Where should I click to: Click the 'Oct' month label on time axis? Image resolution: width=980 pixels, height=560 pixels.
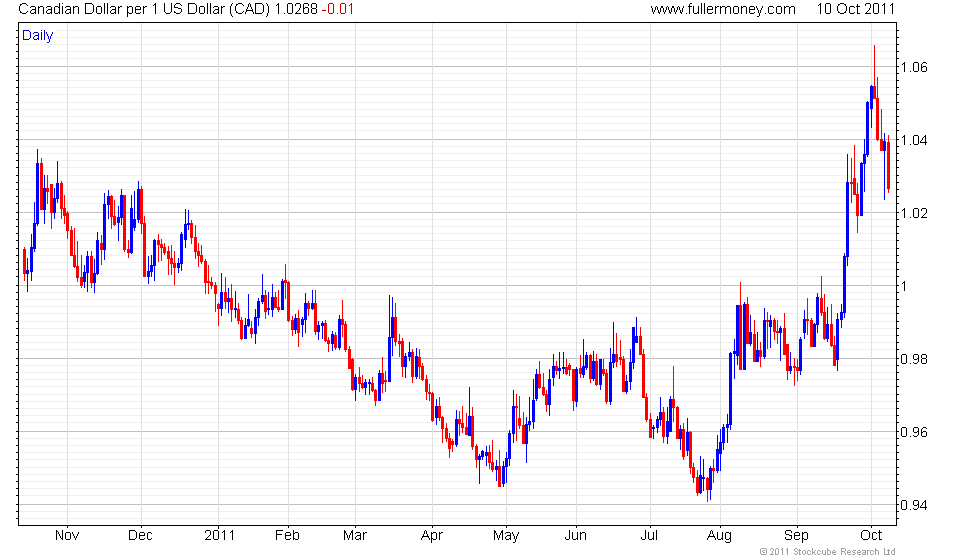coord(871,536)
